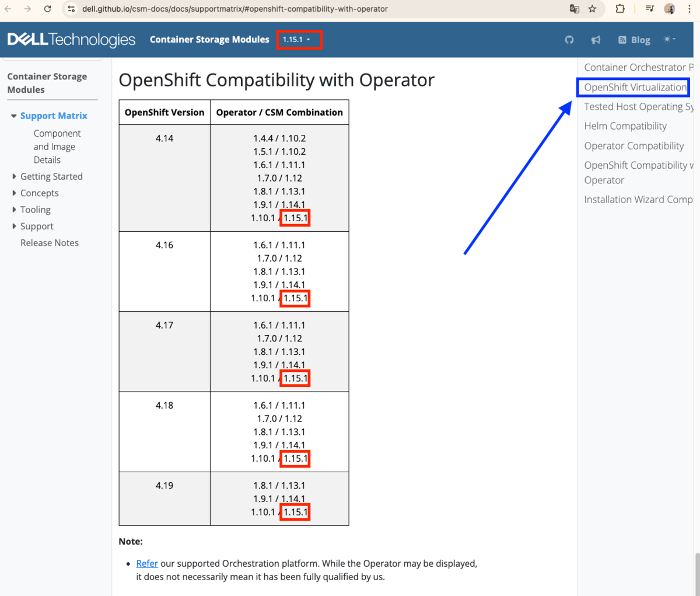Collapse the Support Matrix tree arrow
The height and width of the screenshot is (596, 700).
(14, 116)
